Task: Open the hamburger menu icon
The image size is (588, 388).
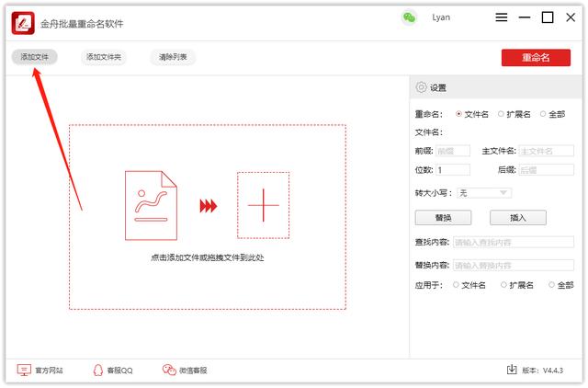Action: [502, 17]
